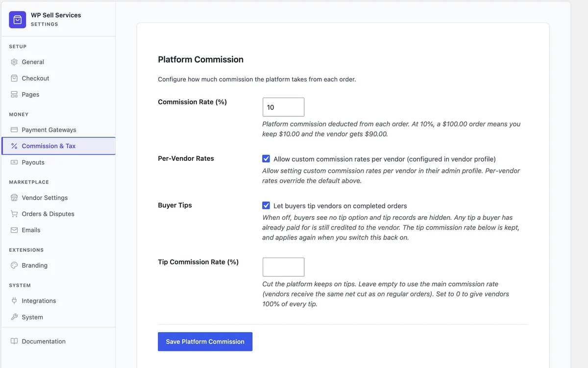Click the Emails envelope icon

(x=14, y=230)
